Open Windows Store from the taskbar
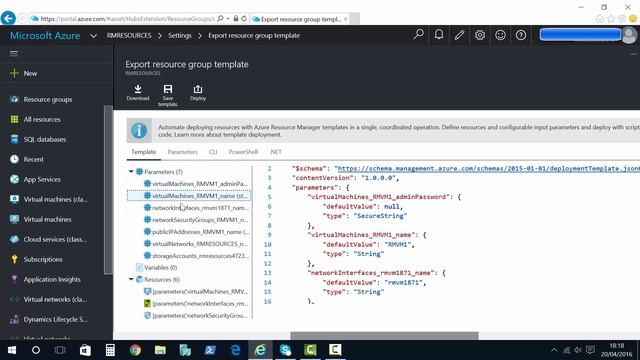640x360 pixels. point(85,350)
